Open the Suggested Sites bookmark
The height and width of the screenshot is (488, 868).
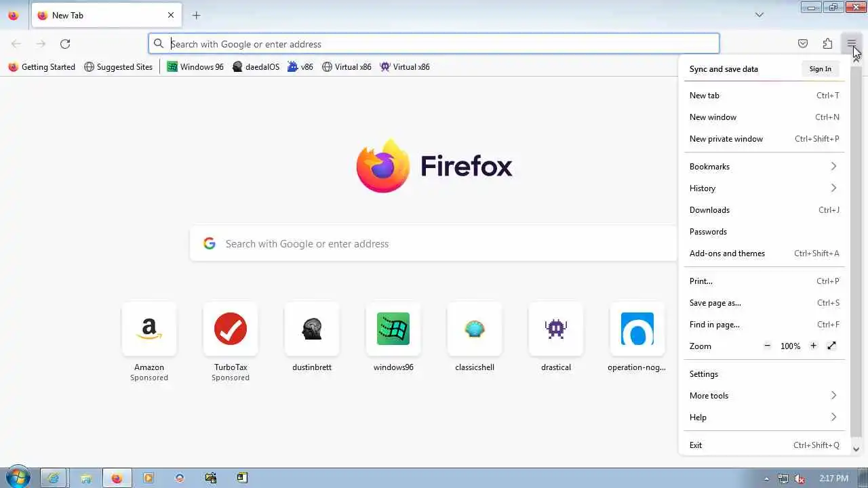[x=119, y=67]
